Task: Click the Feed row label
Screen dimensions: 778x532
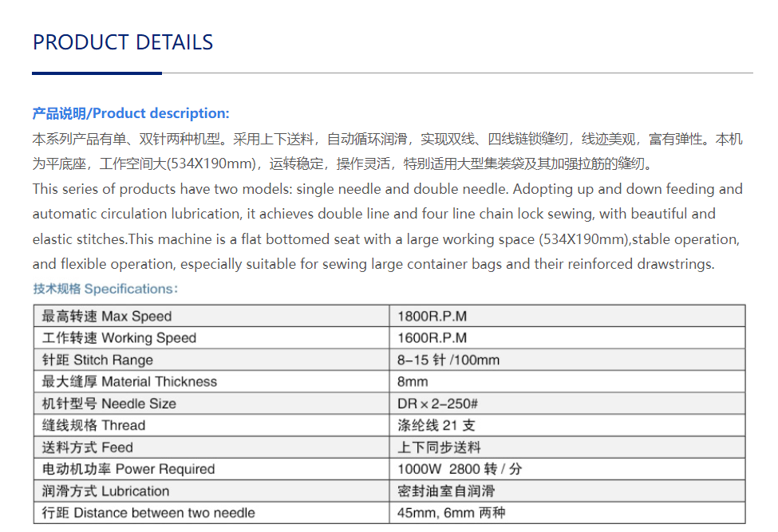Action: [87, 447]
